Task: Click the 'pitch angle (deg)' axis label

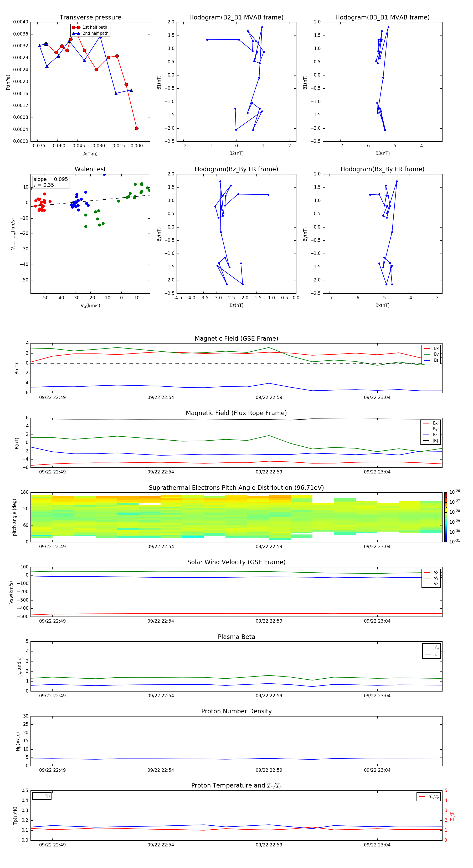Action: pos(14,517)
